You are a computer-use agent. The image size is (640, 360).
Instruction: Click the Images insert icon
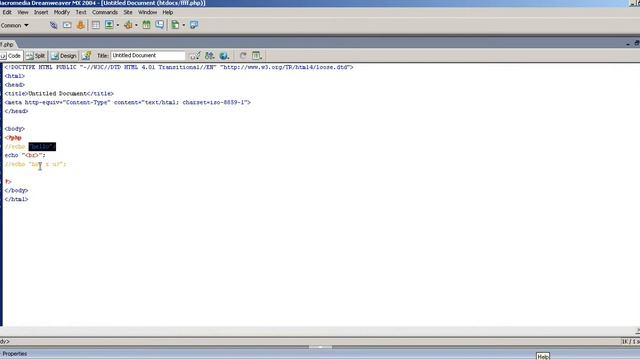[x=109, y=25]
